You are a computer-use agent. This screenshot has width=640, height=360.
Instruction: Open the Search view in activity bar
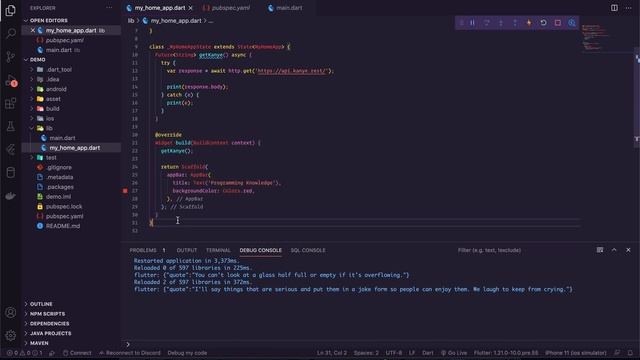[11, 33]
